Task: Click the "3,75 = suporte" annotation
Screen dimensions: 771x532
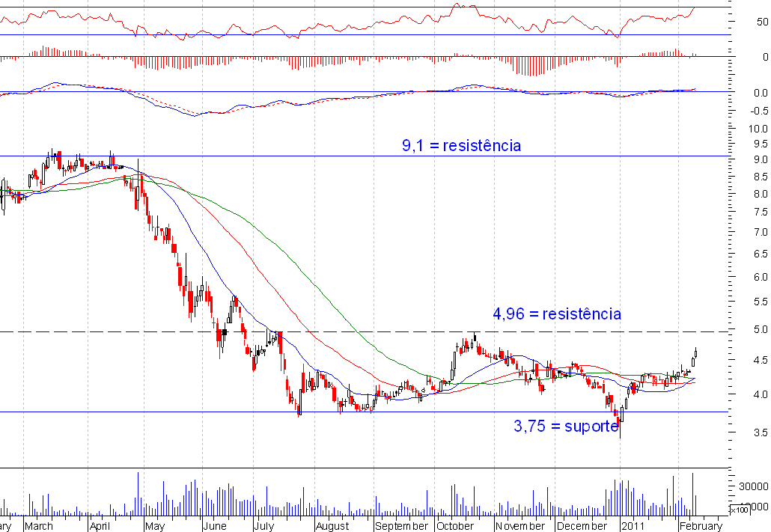Action: pyautogui.click(x=566, y=426)
